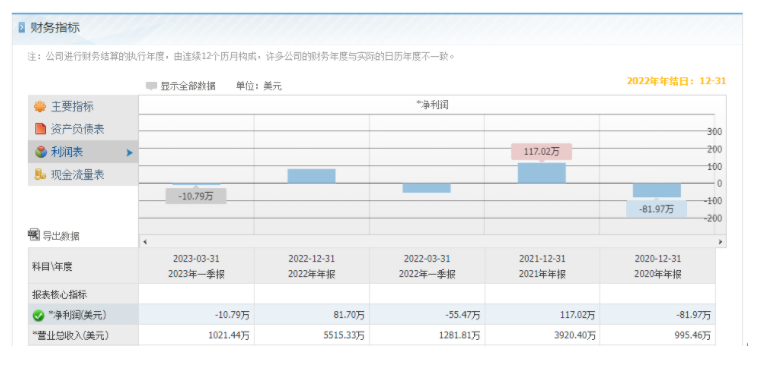This screenshot has height=369, width=760.
Task: Click the *营业总收入(美元) row label
Action: [x=70, y=335]
